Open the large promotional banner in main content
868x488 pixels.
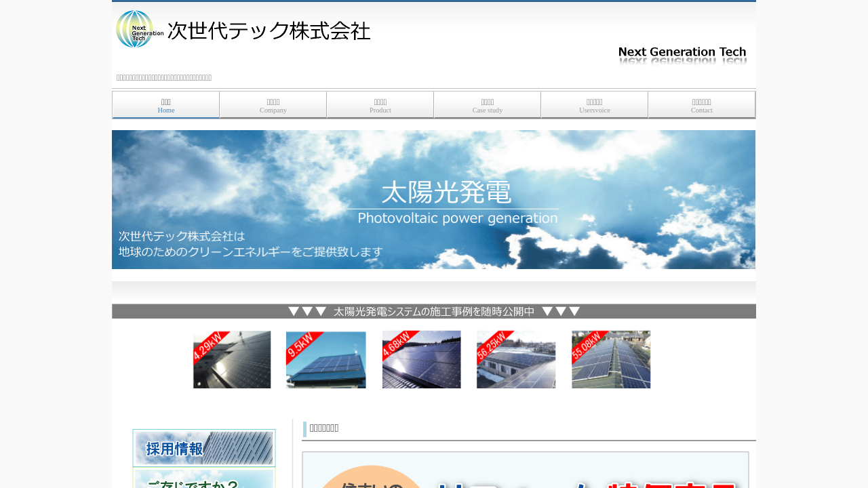pyautogui.click(x=526, y=470)
